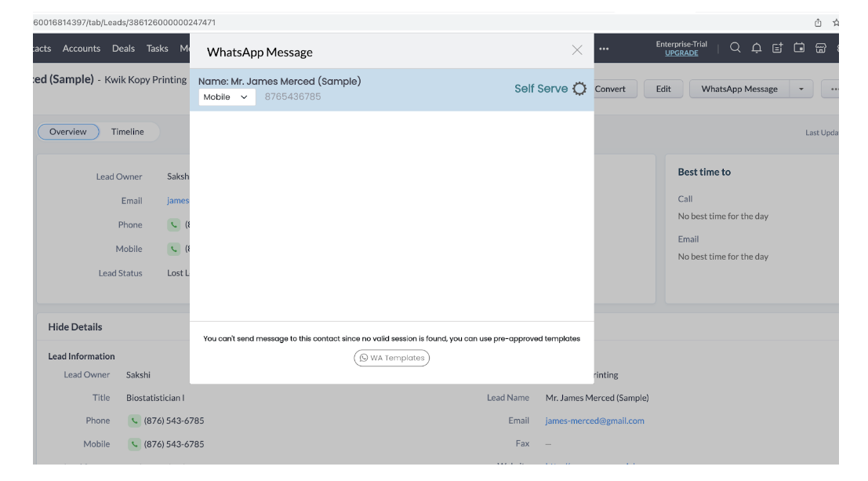Screen dimensions: 868x481
Task: Click the Self Serve label
Action: tap(541, 89)
